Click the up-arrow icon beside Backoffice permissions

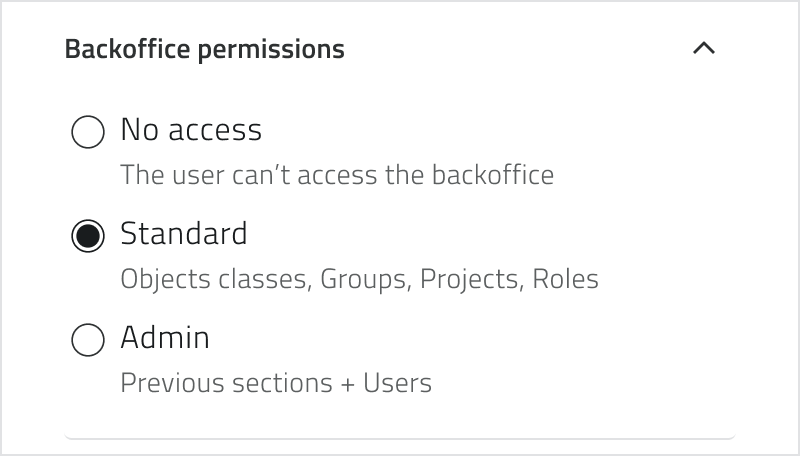coord(704,48)
